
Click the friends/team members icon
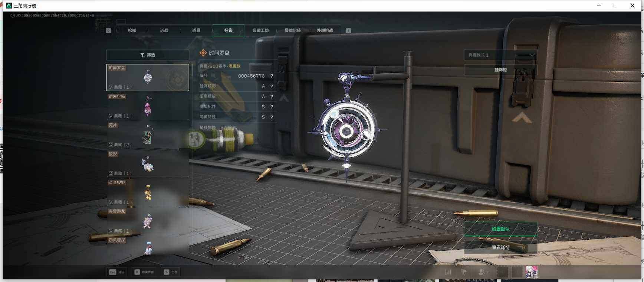482,272
